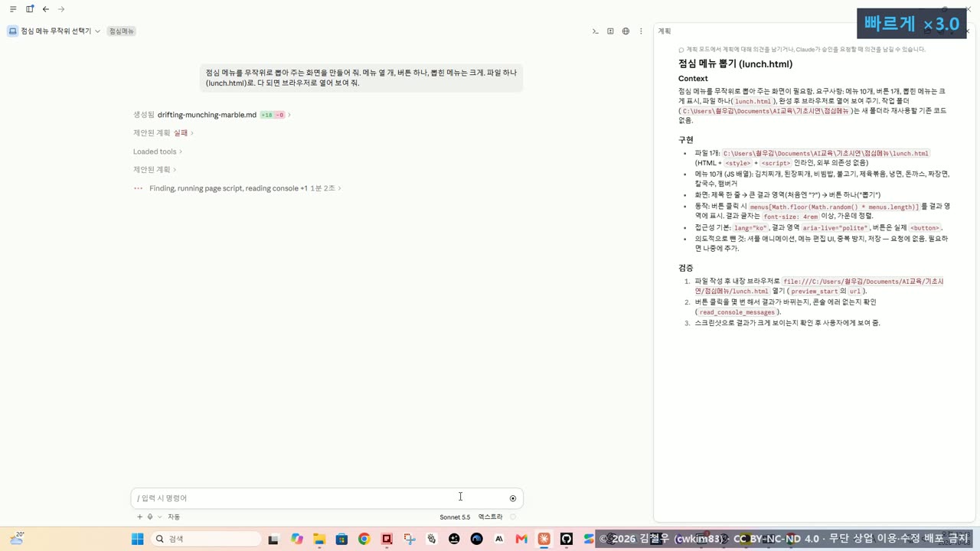Viewport: 980px width, 551px height.
Task: Click the plan heading 점심 메뉴 뽑기 (lunch.html)
Action: point(735,64)
